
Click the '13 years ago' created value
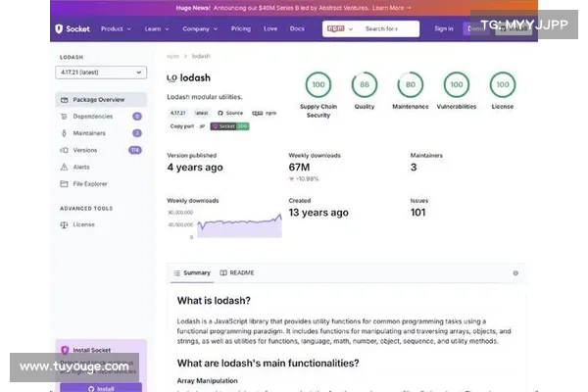(318, 213)
